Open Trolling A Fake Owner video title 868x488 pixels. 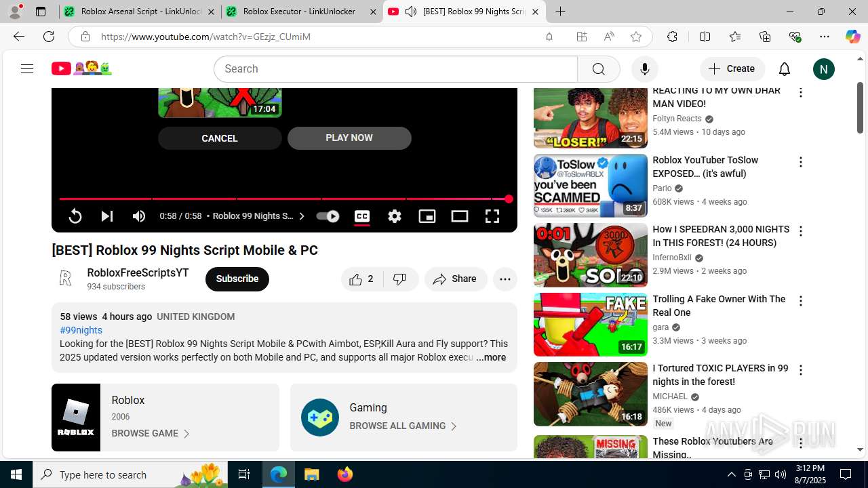pyautogui.click(x=719, y=306)
